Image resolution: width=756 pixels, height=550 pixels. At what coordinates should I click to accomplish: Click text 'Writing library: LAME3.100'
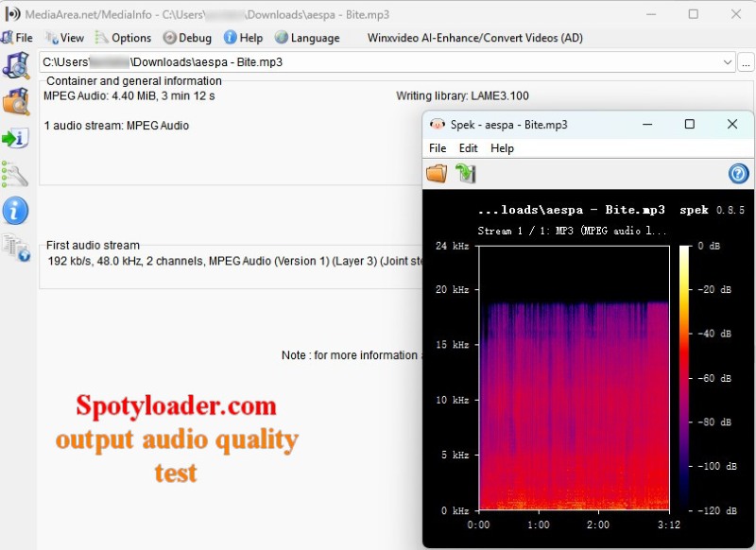point(462,96)
